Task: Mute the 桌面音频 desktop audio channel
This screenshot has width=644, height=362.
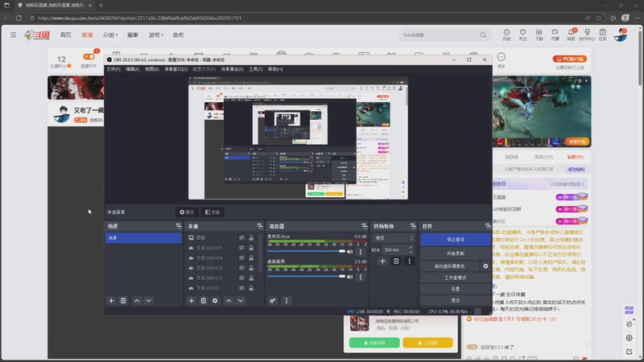Action: point(350,277)
